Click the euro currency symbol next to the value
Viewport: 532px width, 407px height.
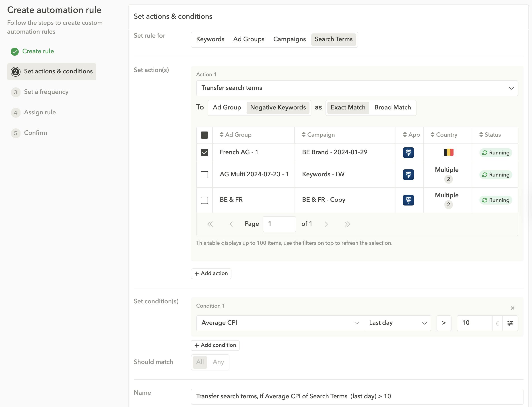tap(497, 323)
